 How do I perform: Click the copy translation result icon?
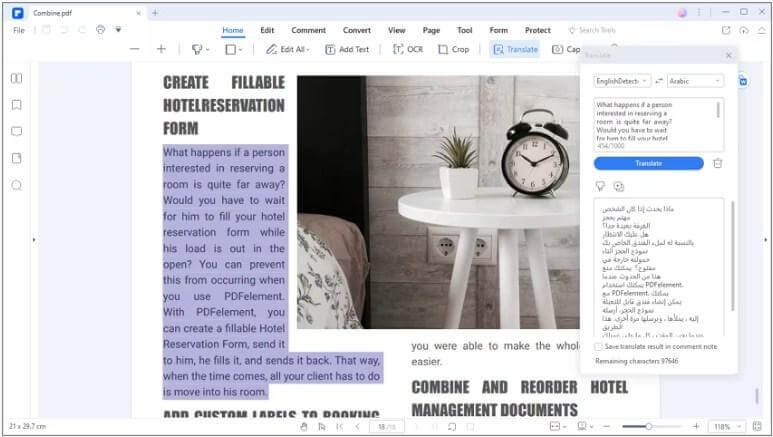click(619, 186)
